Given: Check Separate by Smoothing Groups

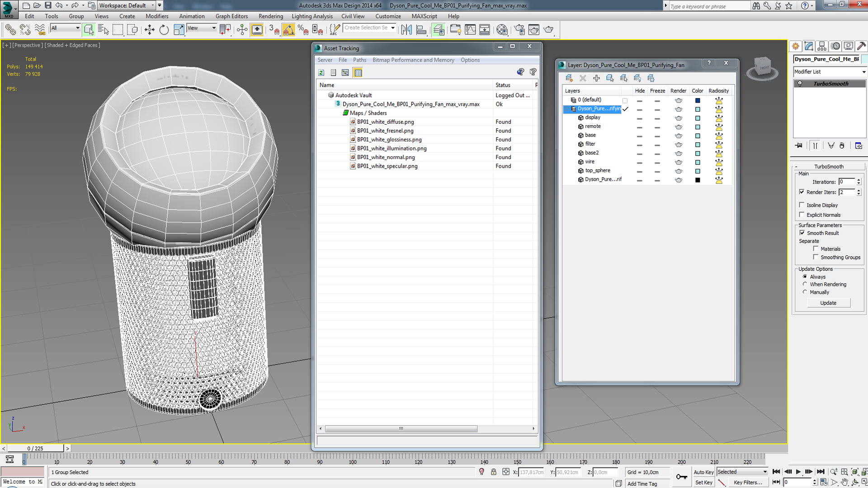Looking at the screenshot, I should point(816,257).
